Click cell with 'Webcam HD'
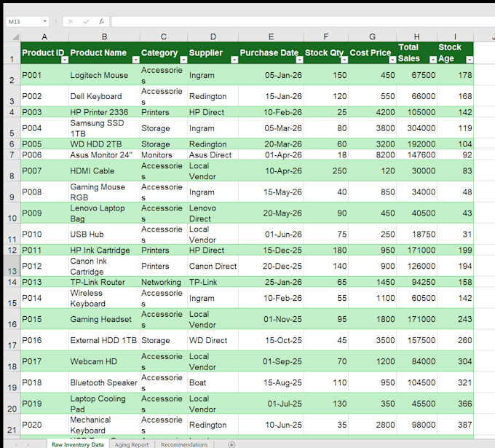Image resolution: width=495 pixels, height=448 pixels. (104, 361)
